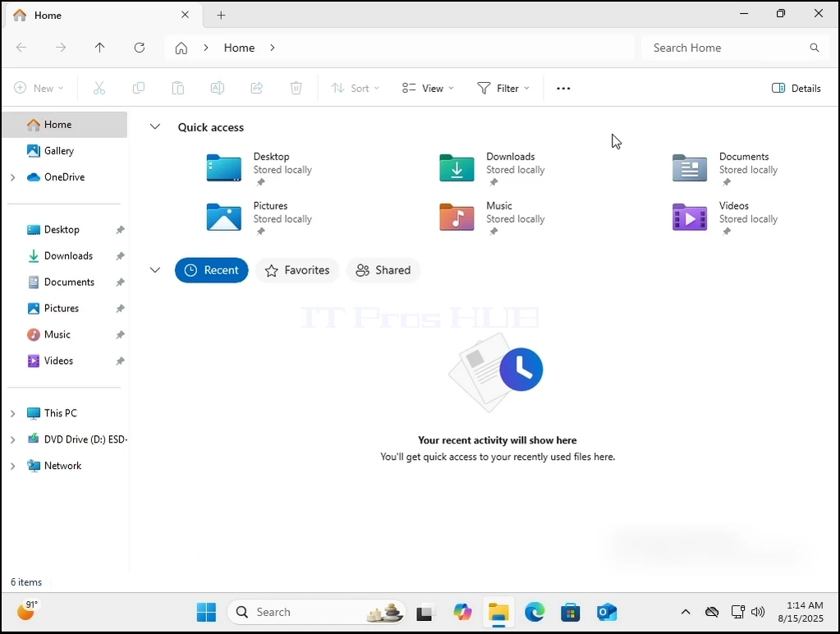Open the Videos folder in Quick access
The height and width of the screenshot is (634, 840).
tap(726, 218)
